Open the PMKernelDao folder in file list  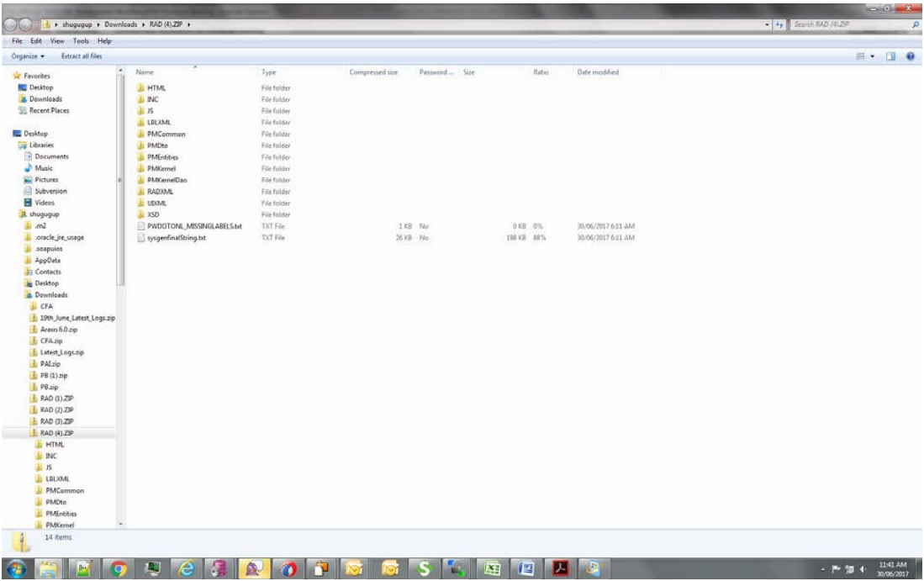(x=166, y=180)
